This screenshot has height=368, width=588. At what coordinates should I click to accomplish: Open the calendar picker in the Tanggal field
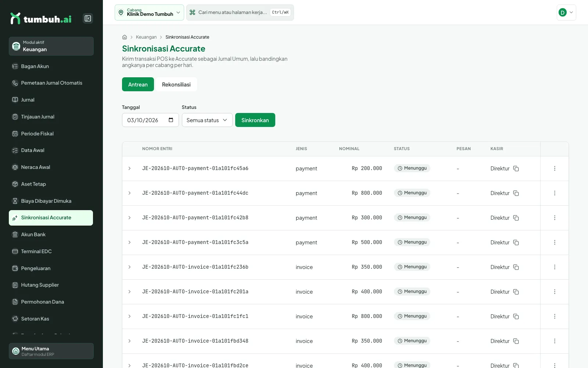(171, 120)
